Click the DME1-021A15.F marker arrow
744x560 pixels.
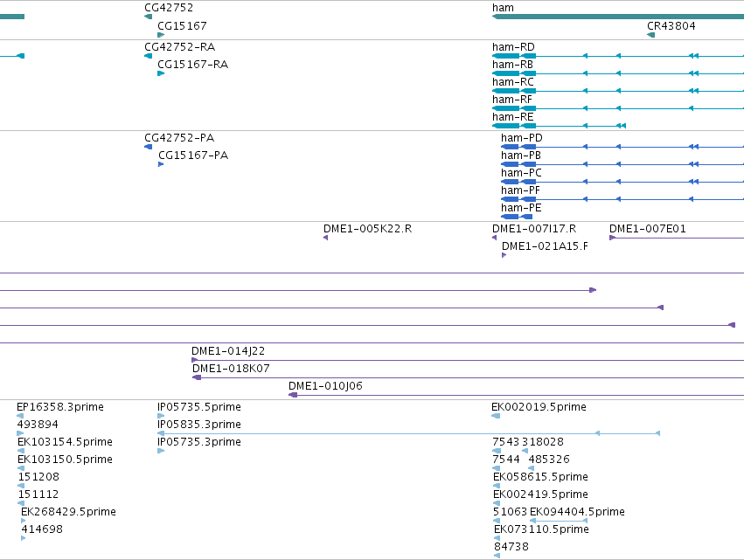pos(504,255)
